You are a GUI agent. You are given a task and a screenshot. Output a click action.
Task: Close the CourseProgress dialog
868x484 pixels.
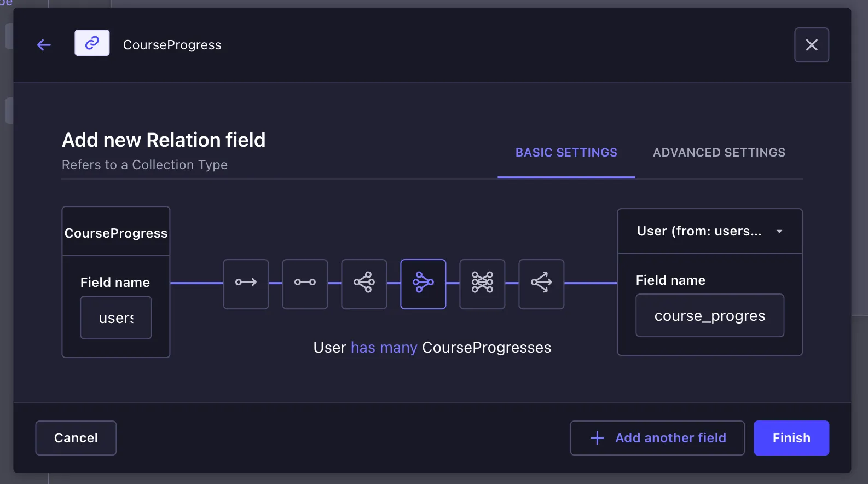(x=812, y=45)
